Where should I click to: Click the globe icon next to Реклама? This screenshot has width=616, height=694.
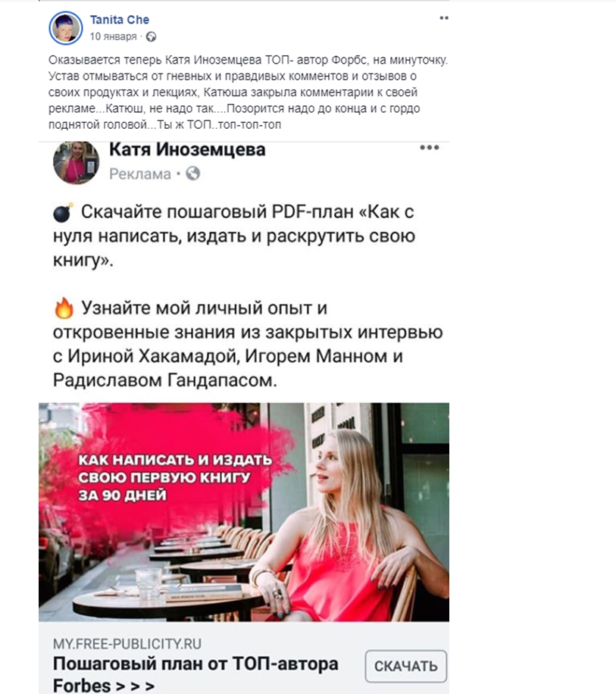pyautogui.click(x=192, y=173)
